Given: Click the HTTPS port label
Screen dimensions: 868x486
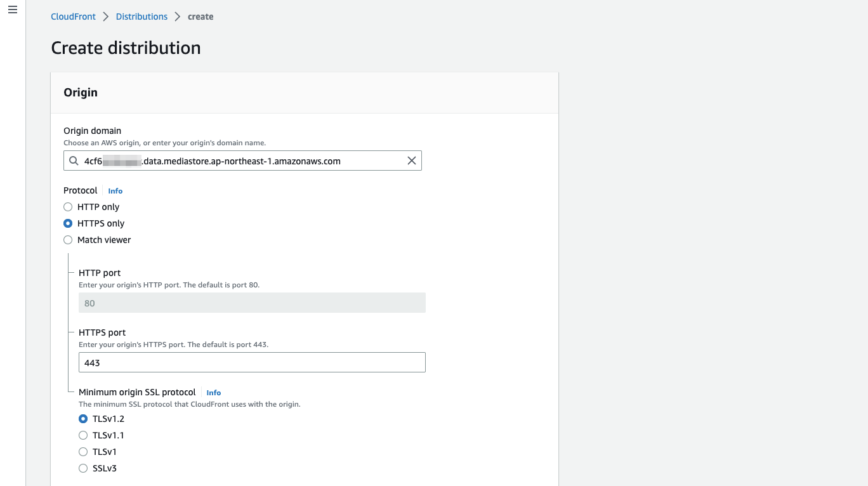Looking at the screenshot, I should pyautogui.click(x=102, y=332).
